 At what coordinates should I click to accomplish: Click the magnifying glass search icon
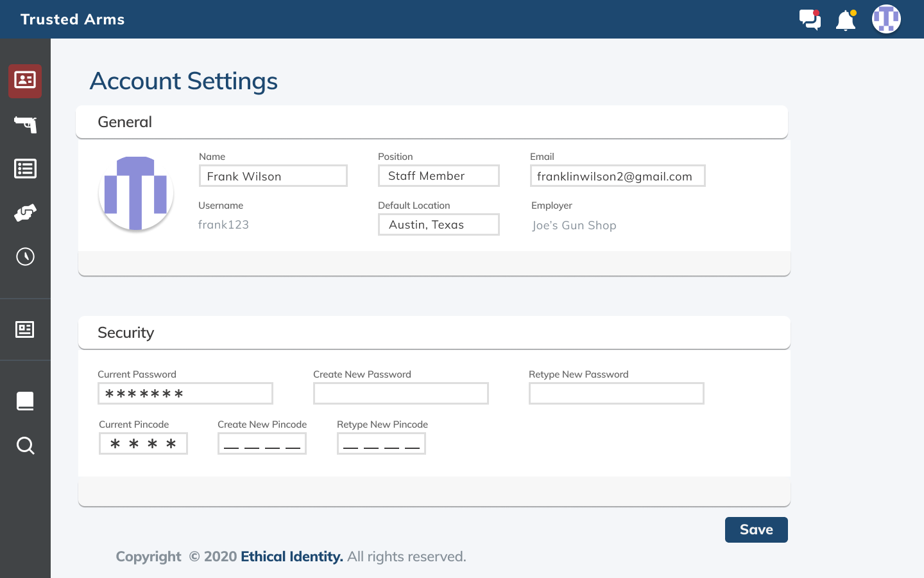26,446
